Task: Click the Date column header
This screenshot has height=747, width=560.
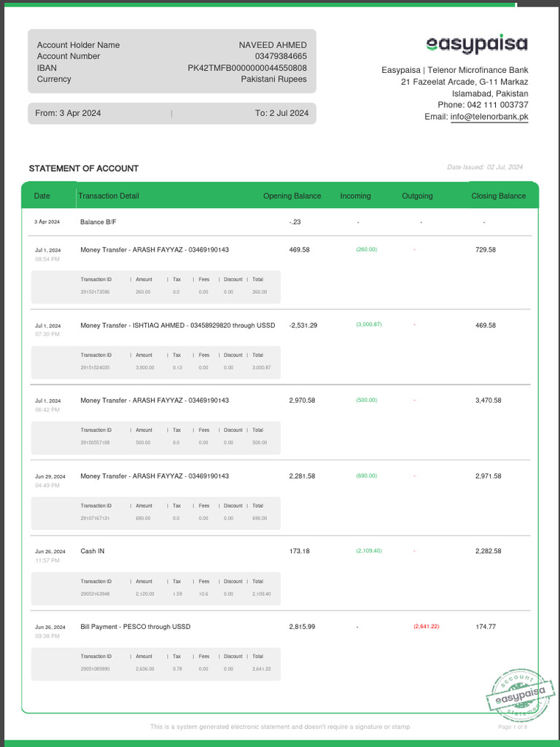Action: 42,196
